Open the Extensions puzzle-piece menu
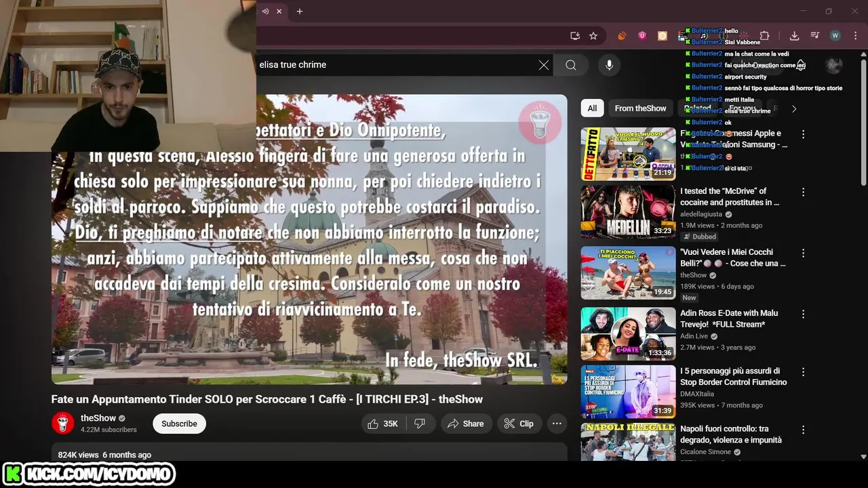Screen dimensions: 868x488 (x=764, y=36)
